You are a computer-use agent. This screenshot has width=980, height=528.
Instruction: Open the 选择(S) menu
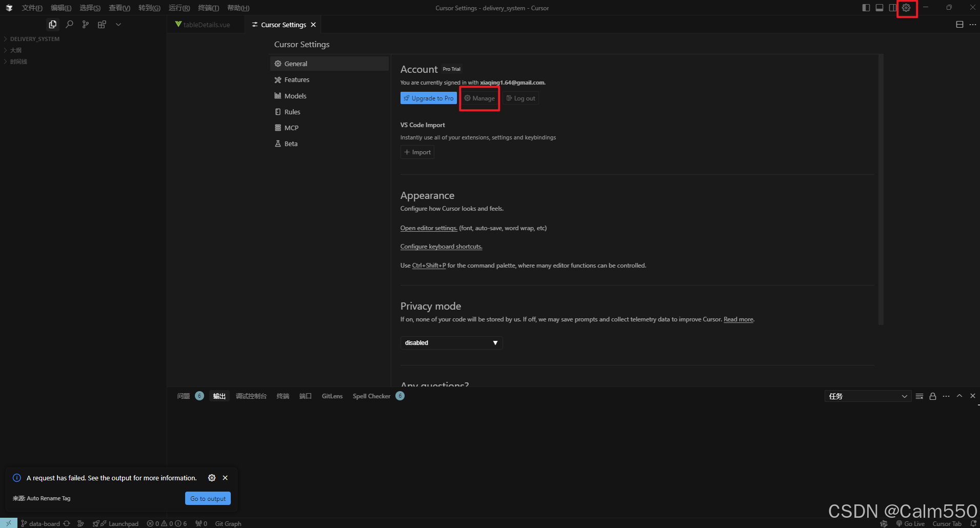coord(90,8)
